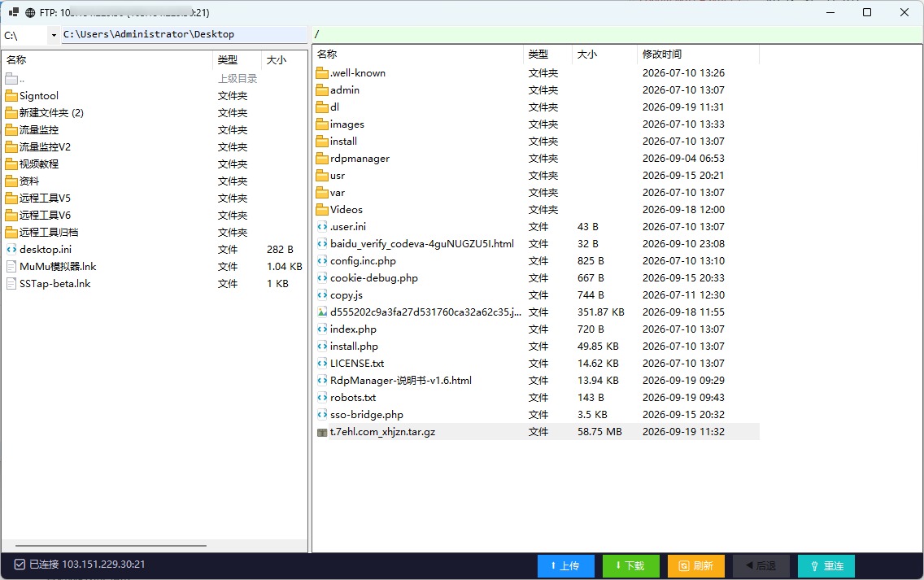
Task: Click the config.inc.php file icon
Action: tap(322, 261)
